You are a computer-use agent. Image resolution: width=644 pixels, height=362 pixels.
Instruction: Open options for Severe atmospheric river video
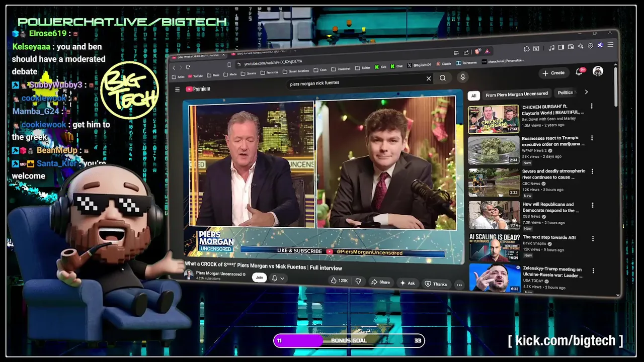pos(592,171)
